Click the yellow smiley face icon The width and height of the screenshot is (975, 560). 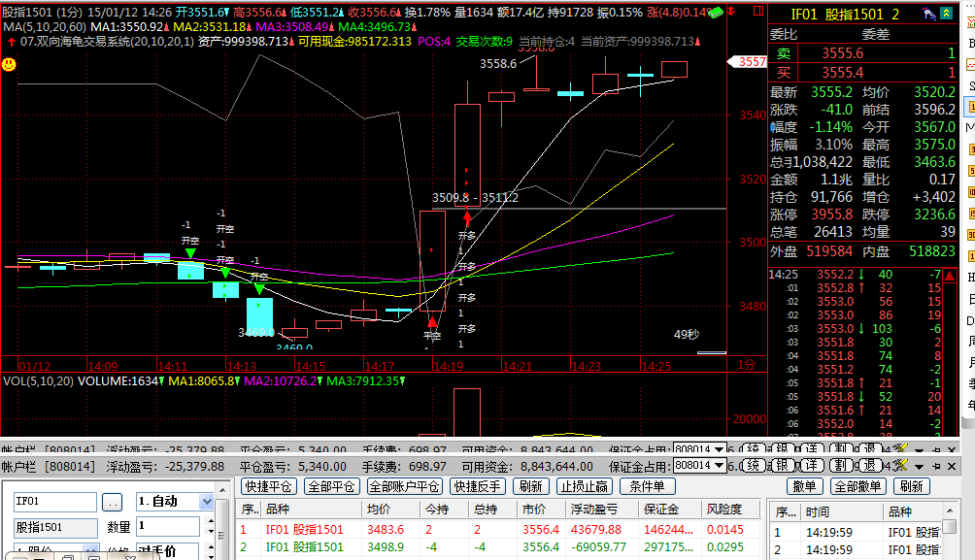click(x=9, y=64)
